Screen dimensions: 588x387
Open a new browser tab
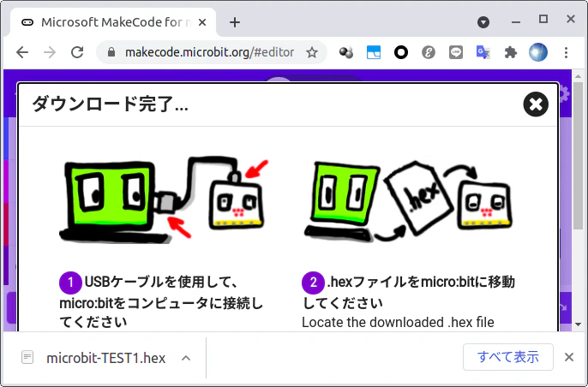[235, 22]
